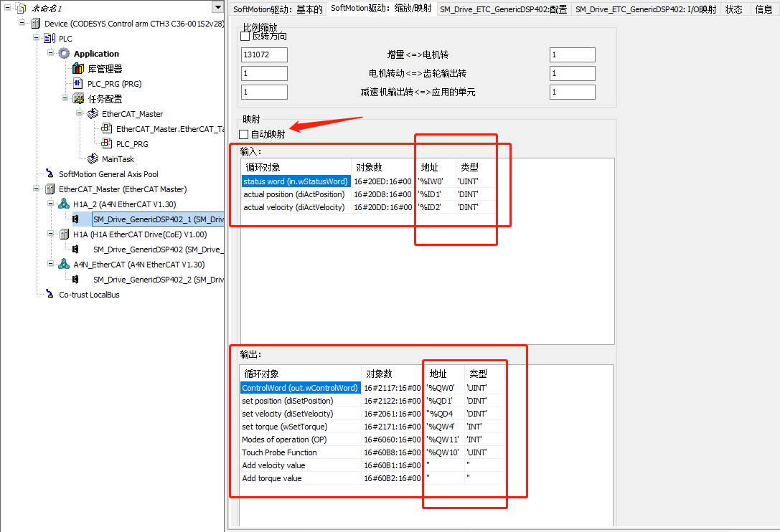Open the project dropdown arrow in tree header

(217, 7)
